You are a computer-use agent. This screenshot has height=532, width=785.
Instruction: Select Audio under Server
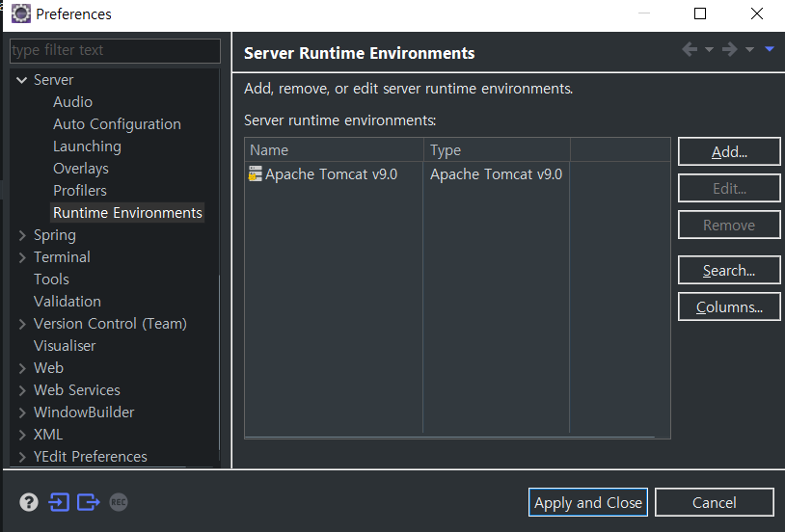pos(72,101)
